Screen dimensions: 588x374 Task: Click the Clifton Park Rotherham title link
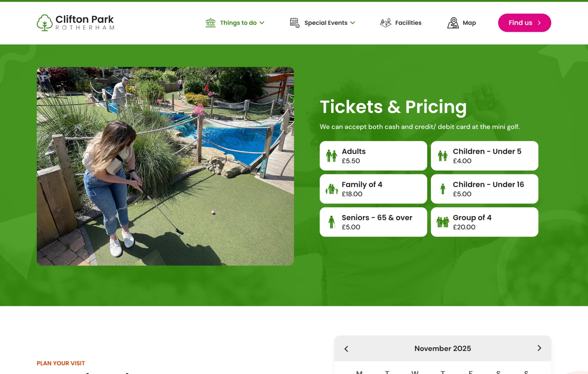coord(85,23)
